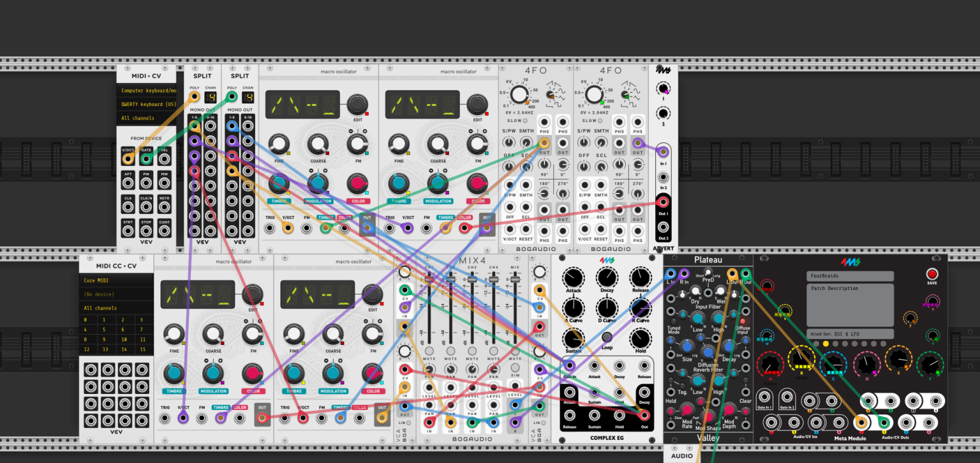The image size is (980, 463).
Task: Click the 'Patch Description' text area
Action: click(x=850, y=305)
